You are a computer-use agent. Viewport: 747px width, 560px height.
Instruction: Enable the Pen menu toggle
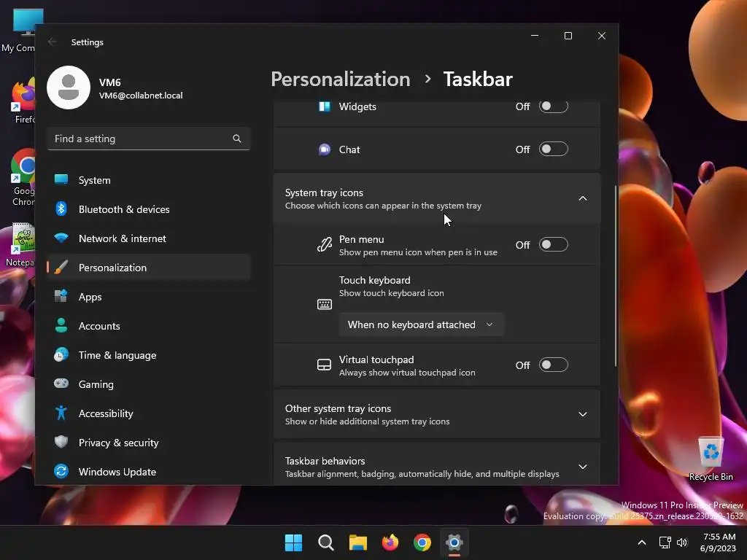coord(553,245)
